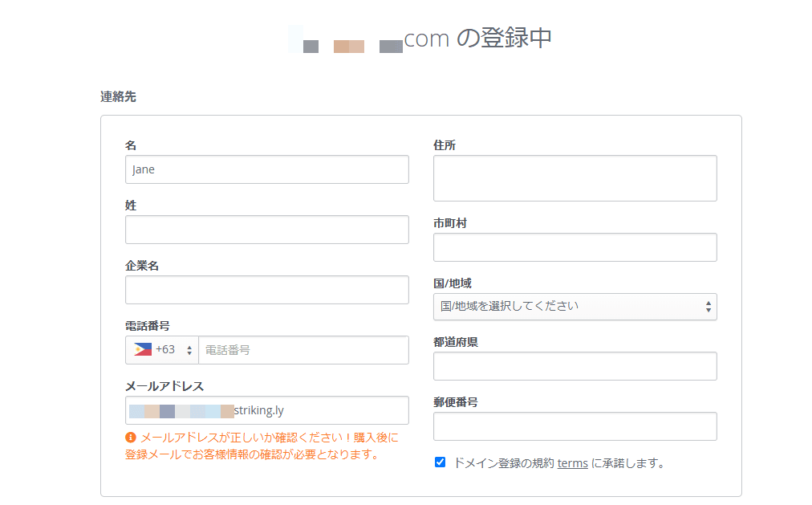The width and height of the screenshot is (812, 505).
Task: Click the 電話番号 label
Action: (147, 326)
